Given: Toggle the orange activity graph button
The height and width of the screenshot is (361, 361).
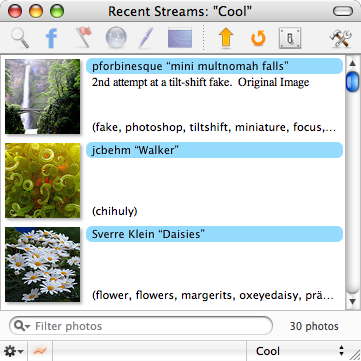Looking at the screenshot, I should 40,351.
